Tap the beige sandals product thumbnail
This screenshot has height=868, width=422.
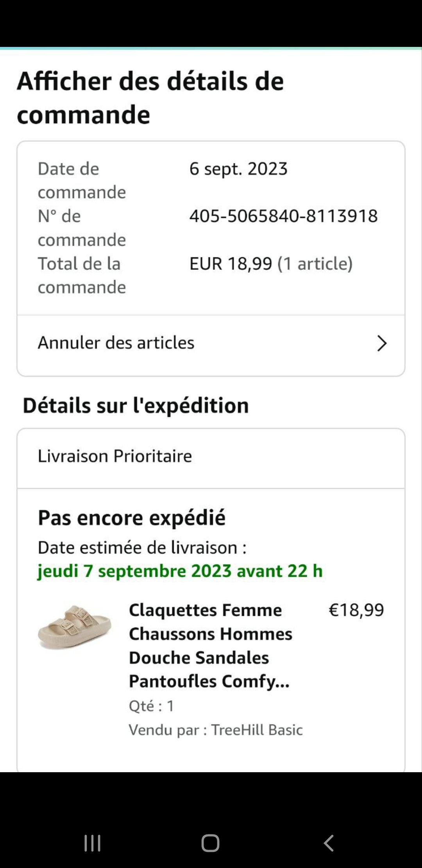75,627
